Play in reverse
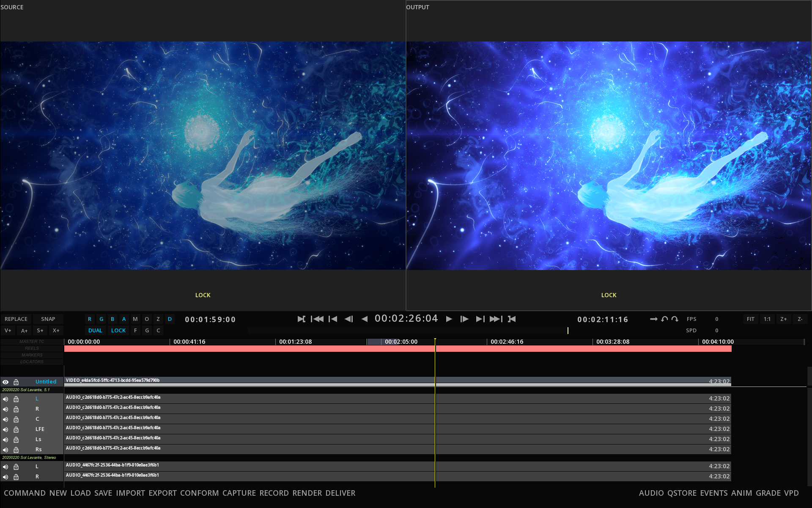Image resolution: width=812 pixels, height=508 pixels. 365,319
